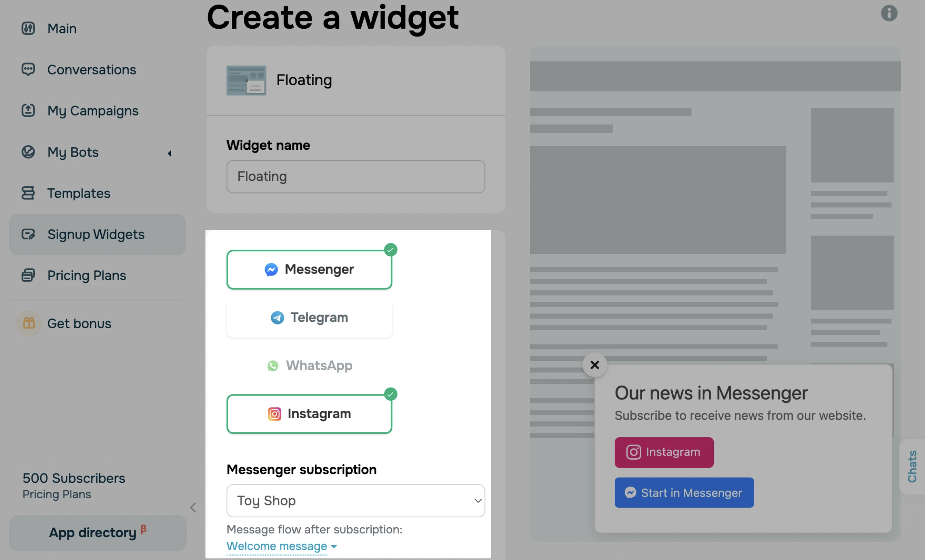Click the Main dashboard sidebar icon
The height and width of the screenshot is (560, 925).
28,28
